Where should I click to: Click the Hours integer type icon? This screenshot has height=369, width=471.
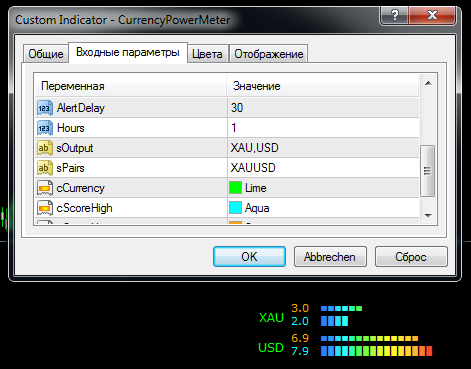45,128
